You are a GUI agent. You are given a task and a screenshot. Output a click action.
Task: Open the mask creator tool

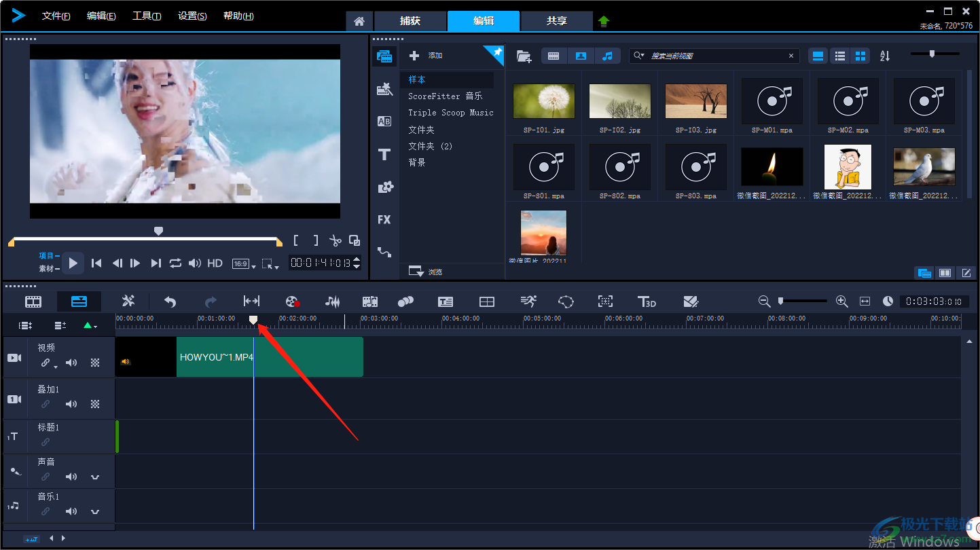pyautogui.click(x=566, y=301)
